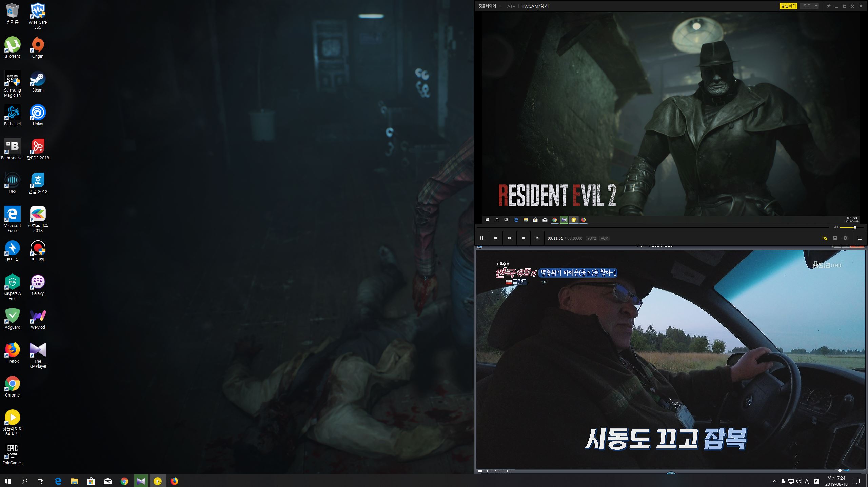868x487 pixels.
Task: Open Battle.net desktop icon
Action: coord(13,115)
